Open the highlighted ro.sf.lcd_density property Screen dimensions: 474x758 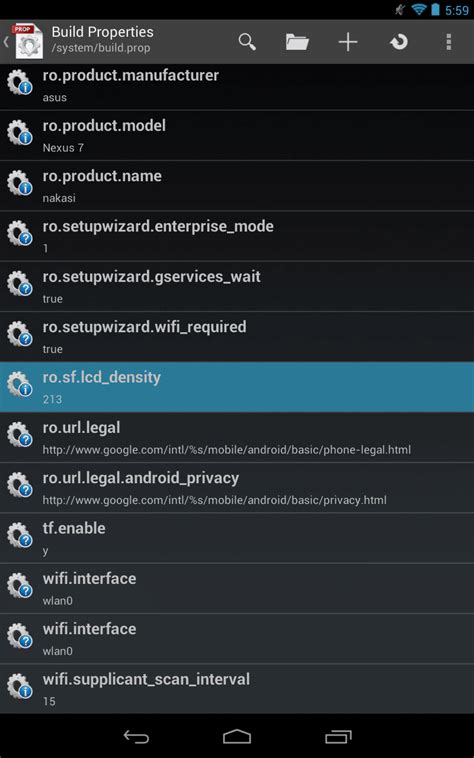click(x=237, y=387)
